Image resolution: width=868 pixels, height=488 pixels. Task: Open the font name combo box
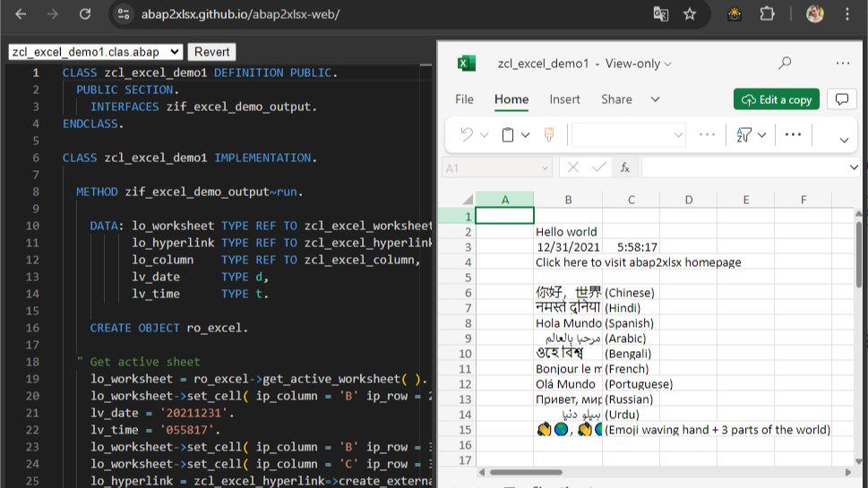coord(628,134)
